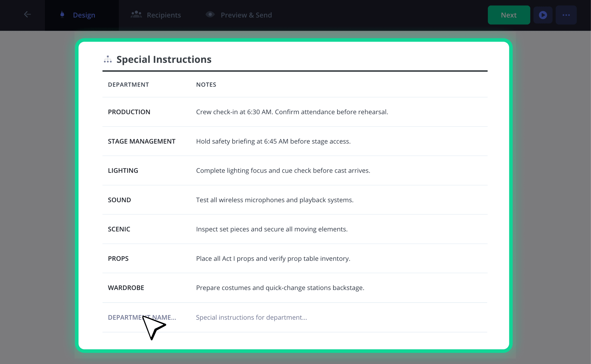Edit the Special Instructions section title
The height and width of the screenshot is (364, 591).
(x=164, y=59)
